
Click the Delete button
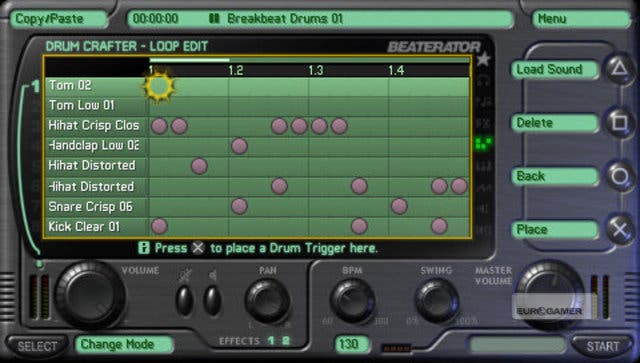pos(555,123)
